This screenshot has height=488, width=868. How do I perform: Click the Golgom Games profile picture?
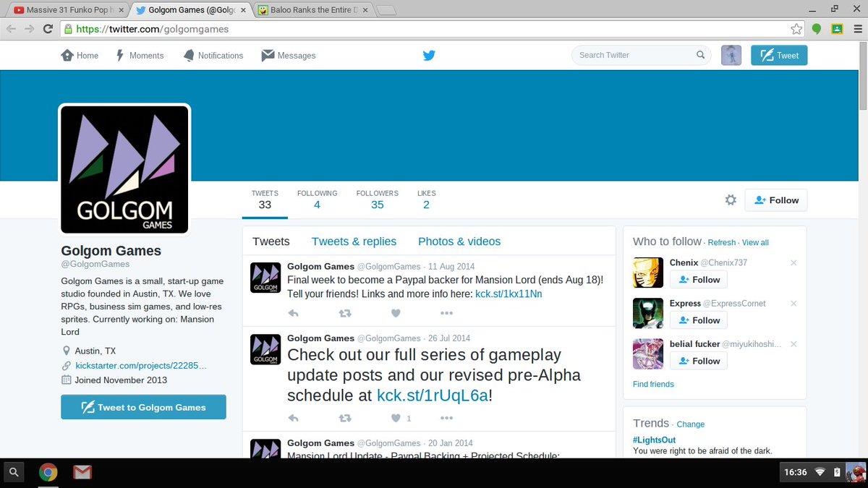[x=124, y=169]
